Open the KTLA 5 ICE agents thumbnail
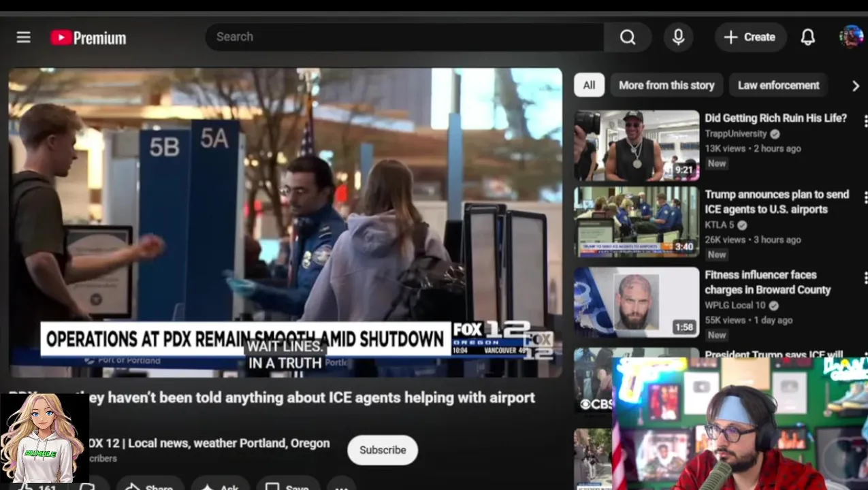868x490 pixels. point(637,222)
